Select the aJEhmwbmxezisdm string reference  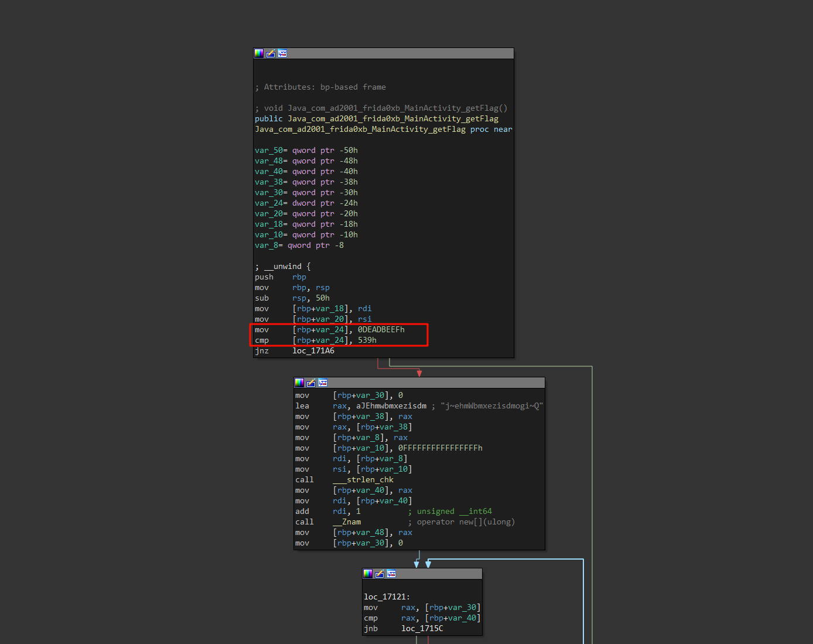[x=391, y=406]
